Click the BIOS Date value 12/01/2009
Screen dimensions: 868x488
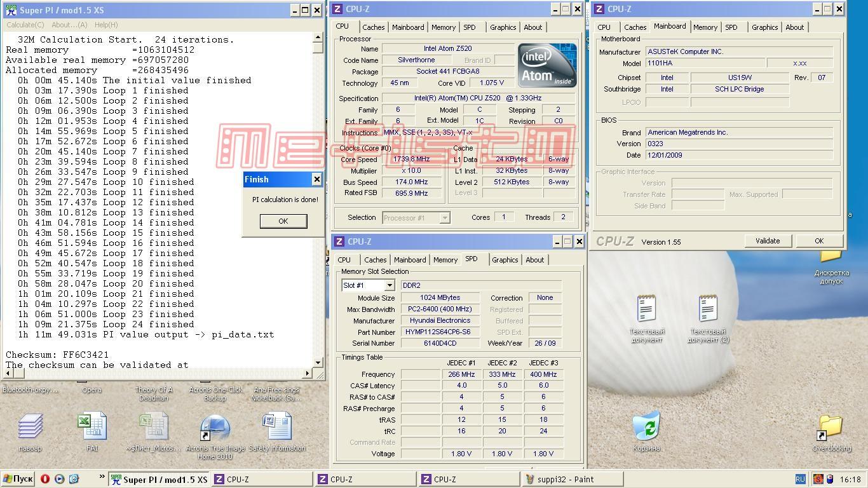(739, 155)
